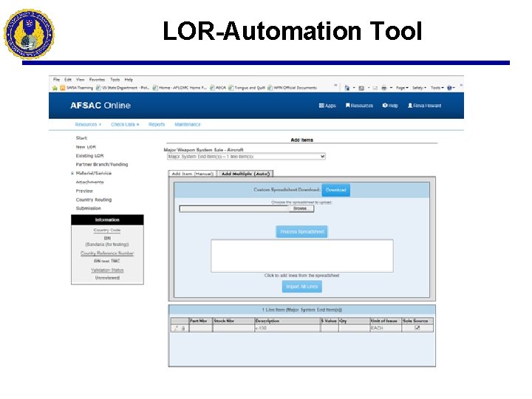The height and width of the screenshot is (399, 532).
Task: Select the Add Multiple (Auto) tab
Action: click(x=245, y=174)
